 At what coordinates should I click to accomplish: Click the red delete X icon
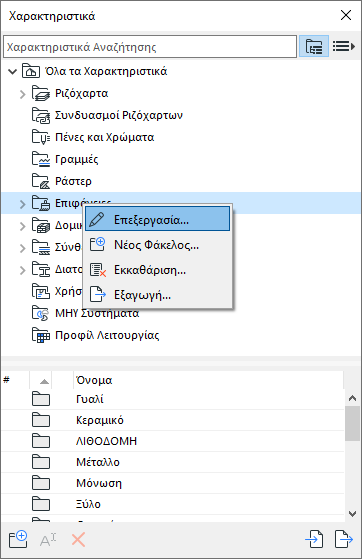tap(78, 540)
